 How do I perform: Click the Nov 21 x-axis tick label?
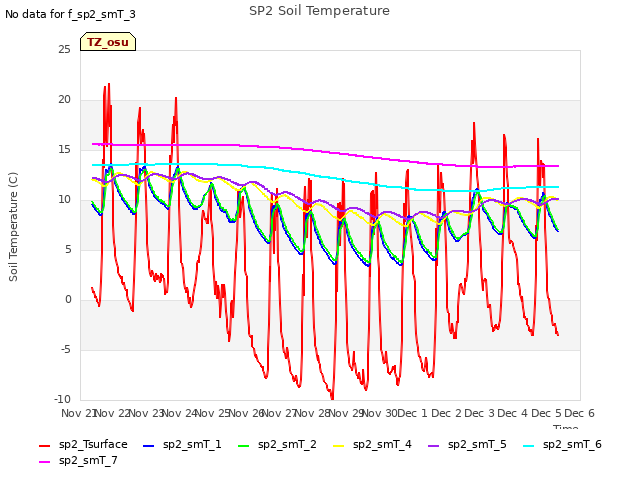[78, 413]
